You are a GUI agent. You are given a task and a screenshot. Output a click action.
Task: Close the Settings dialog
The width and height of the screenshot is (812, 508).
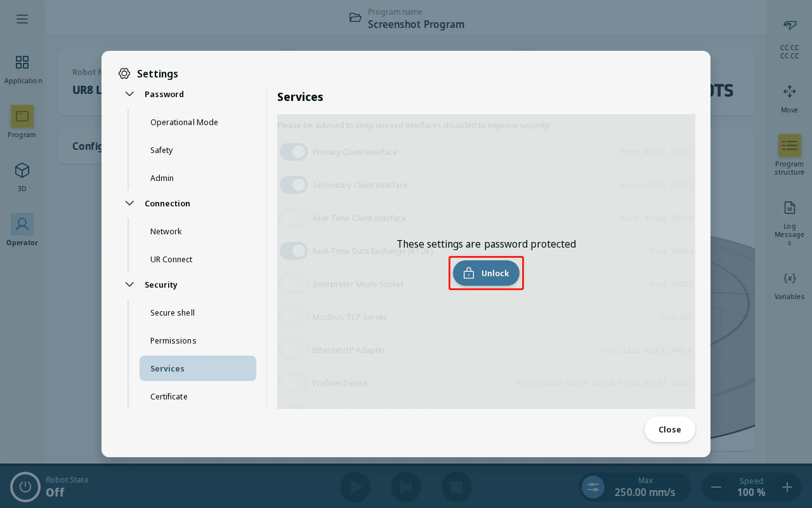coord(670,429)
